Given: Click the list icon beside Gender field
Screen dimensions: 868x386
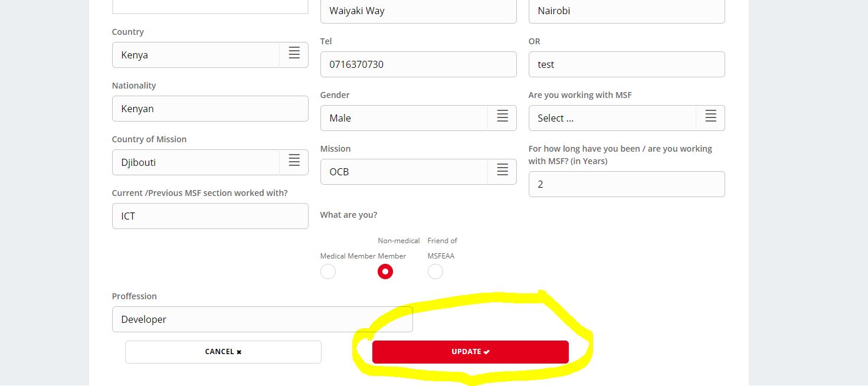Looking at the screenshot, I should [502, 117].
